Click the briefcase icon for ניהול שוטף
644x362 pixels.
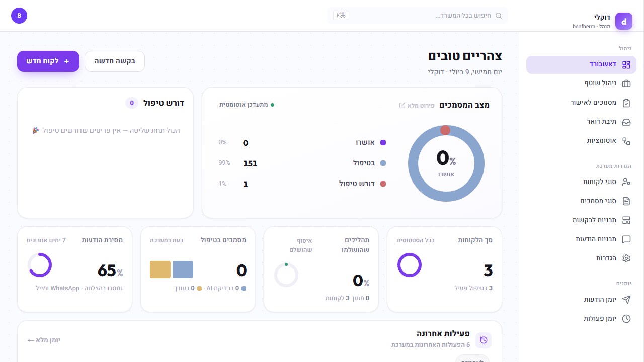tap(626, 84)
